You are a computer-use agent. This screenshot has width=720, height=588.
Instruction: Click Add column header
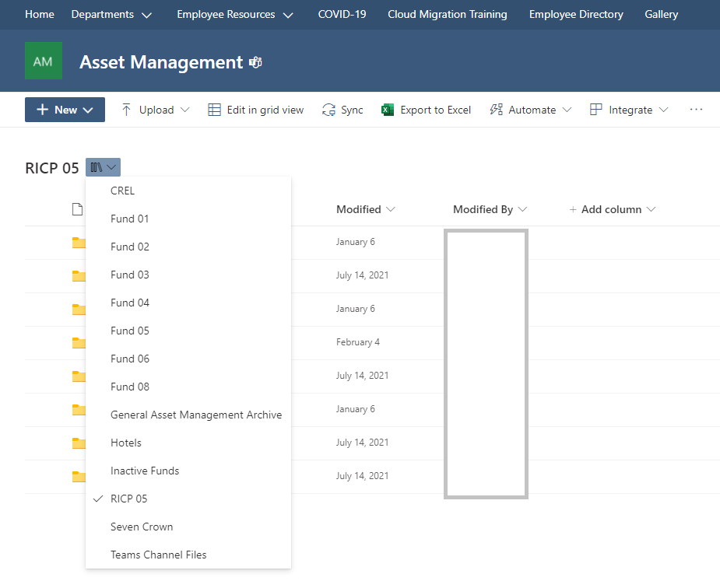click(x=612, y=209)
